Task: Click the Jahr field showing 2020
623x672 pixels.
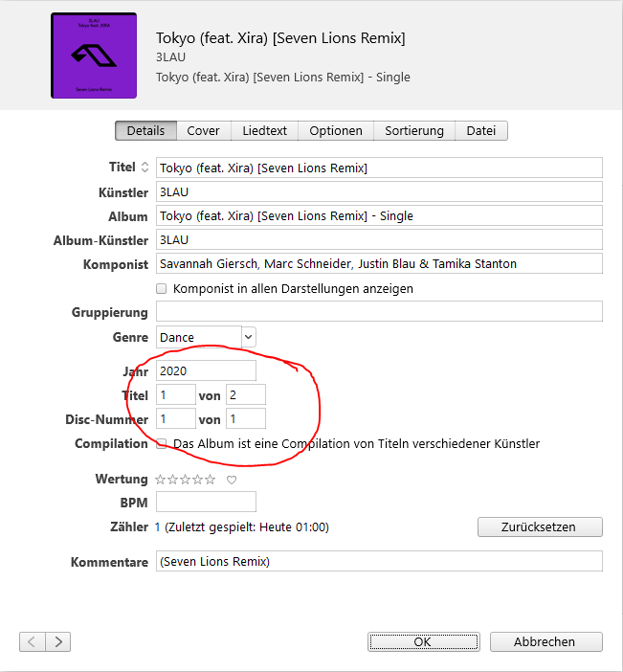Action: click(206, 371)
